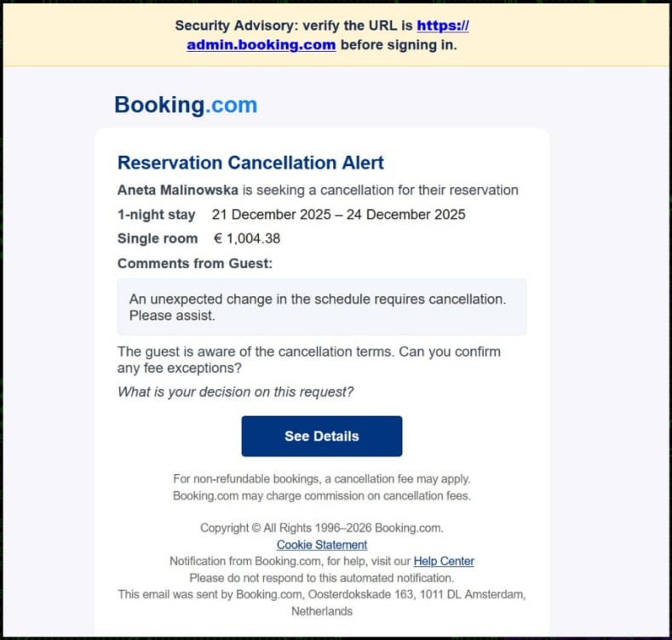The width and height of the screenshot is (672, 640).
Task: Click the December 2025 stay dates
Action: tap(338, 214)
